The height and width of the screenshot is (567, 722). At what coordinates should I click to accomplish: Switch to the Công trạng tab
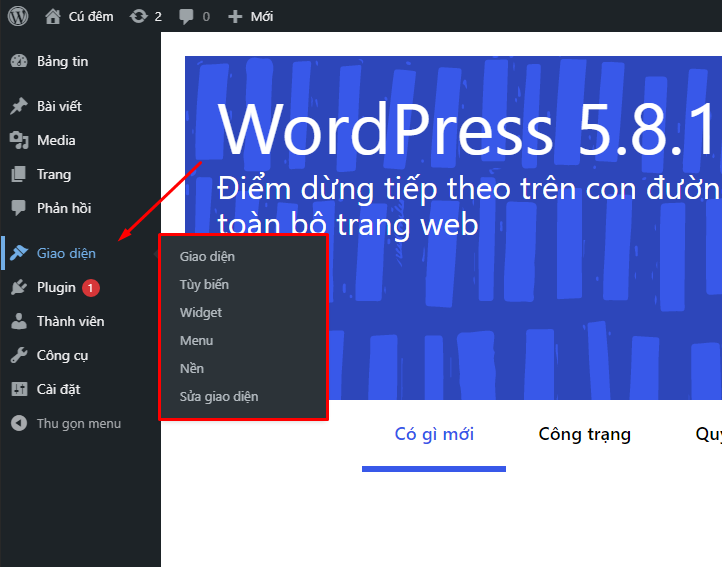pos(585,434)
